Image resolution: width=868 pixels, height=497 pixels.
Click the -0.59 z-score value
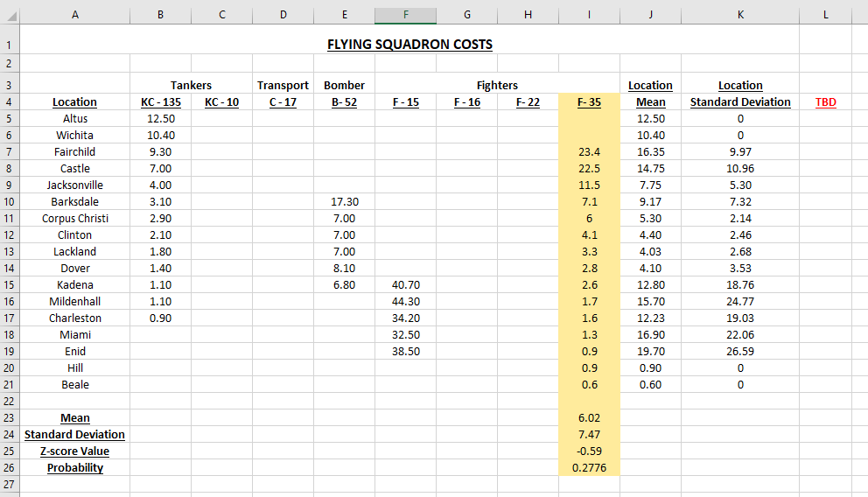[589, 451]
